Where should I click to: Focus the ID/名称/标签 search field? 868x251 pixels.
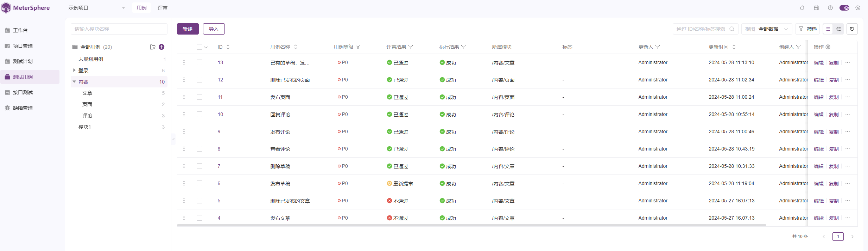point(705,29)
